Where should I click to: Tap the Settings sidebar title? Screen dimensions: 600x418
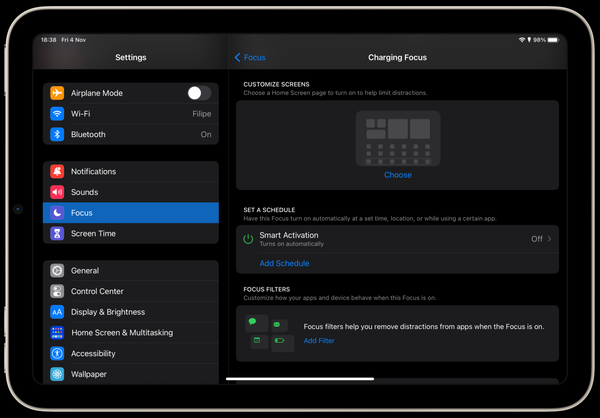click(x=131, y=57)
